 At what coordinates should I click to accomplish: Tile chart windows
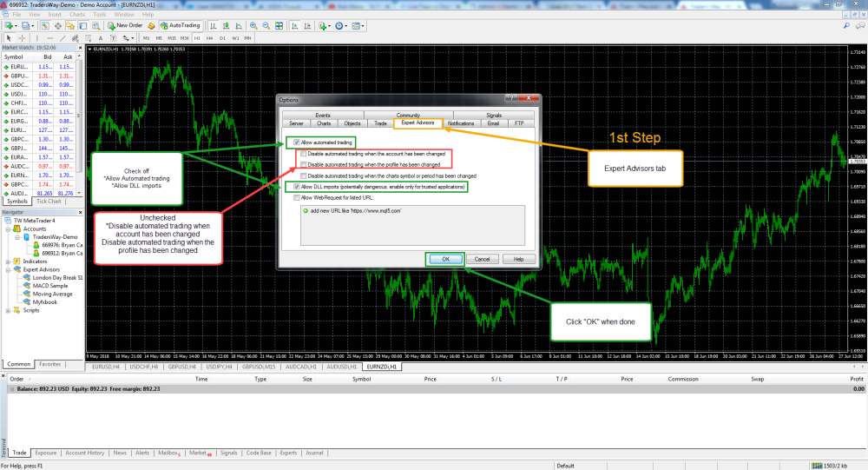click(279, 25)
